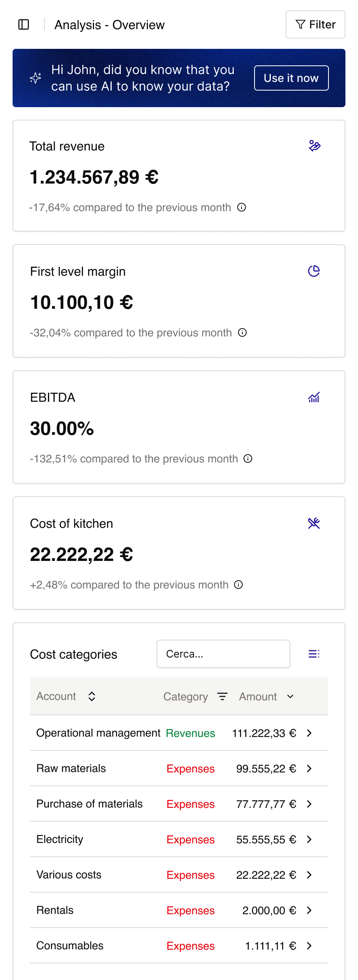Click the Total revenue hand-coins icon
358x980 pixels.
point(314,146)
